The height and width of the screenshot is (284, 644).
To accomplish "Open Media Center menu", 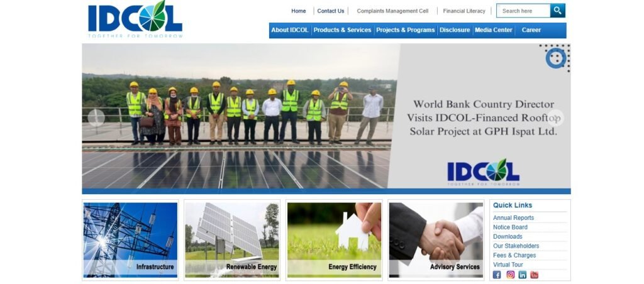I will tap(494, 30).
